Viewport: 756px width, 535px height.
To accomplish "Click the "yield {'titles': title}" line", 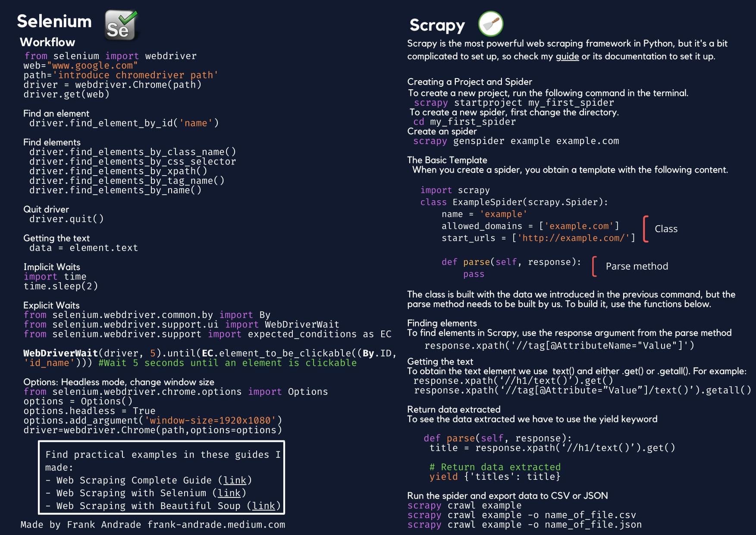I will point(495,477).
